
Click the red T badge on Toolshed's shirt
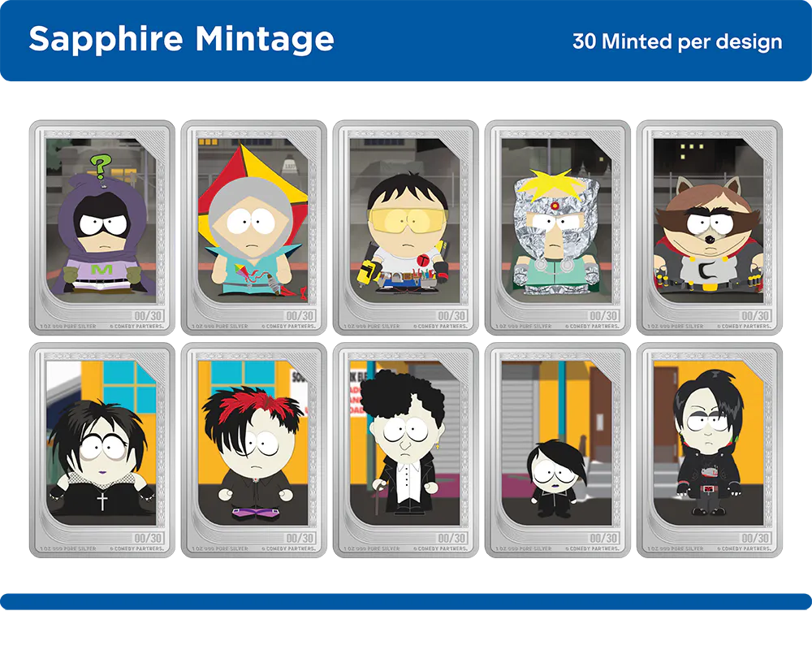click(423, 261)
